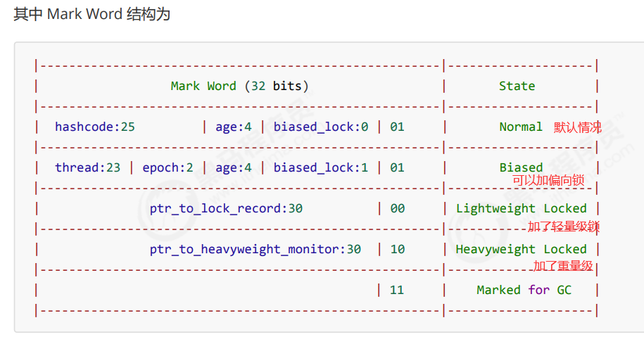Click the 'Lightweight Locked' state label

522,208
